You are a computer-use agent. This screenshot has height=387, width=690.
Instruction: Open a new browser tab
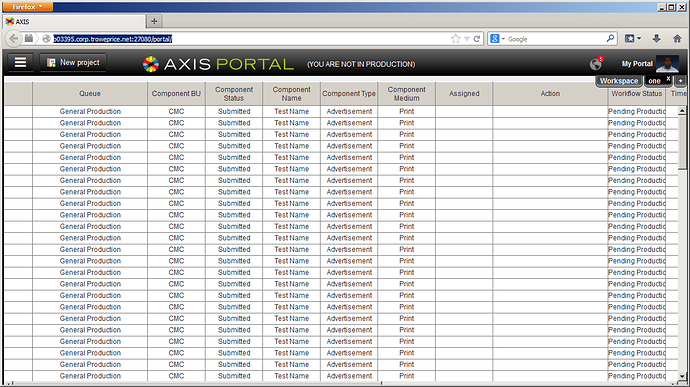pyautogui.click(x=154, y=21)
